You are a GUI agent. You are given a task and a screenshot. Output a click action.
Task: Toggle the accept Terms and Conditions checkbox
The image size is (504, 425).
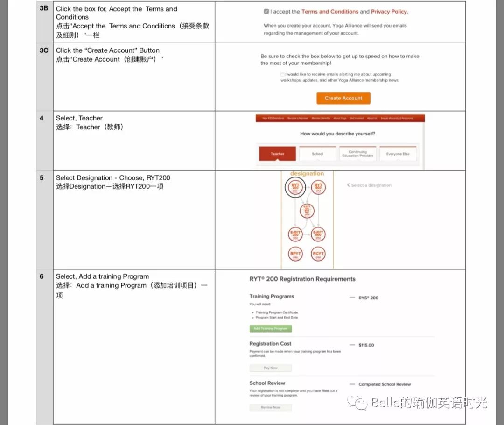coord(266,12)
